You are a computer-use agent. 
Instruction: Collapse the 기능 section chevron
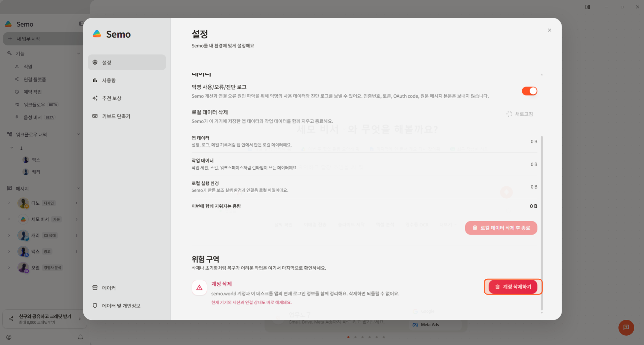point(78,54)
